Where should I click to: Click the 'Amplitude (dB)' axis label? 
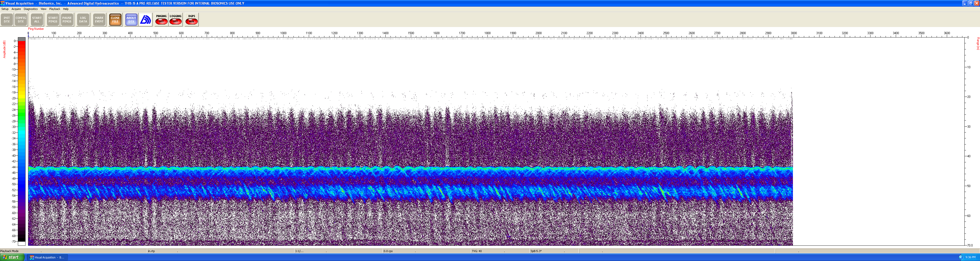pyautogui.click(x=5, y=49)
